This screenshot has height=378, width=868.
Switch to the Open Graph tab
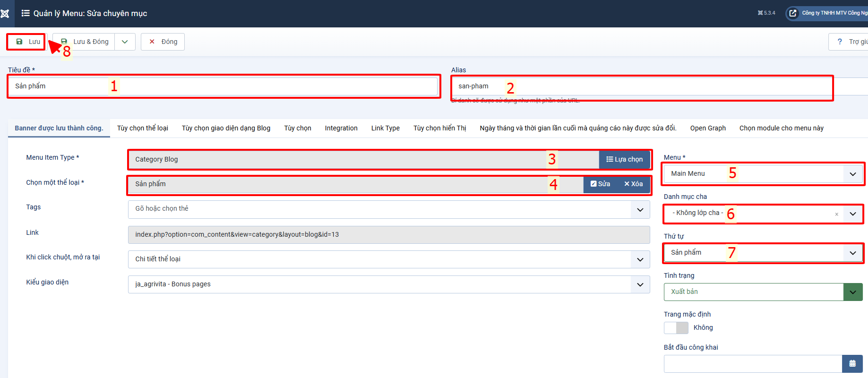pyautogui.click(x=707, y=128)
